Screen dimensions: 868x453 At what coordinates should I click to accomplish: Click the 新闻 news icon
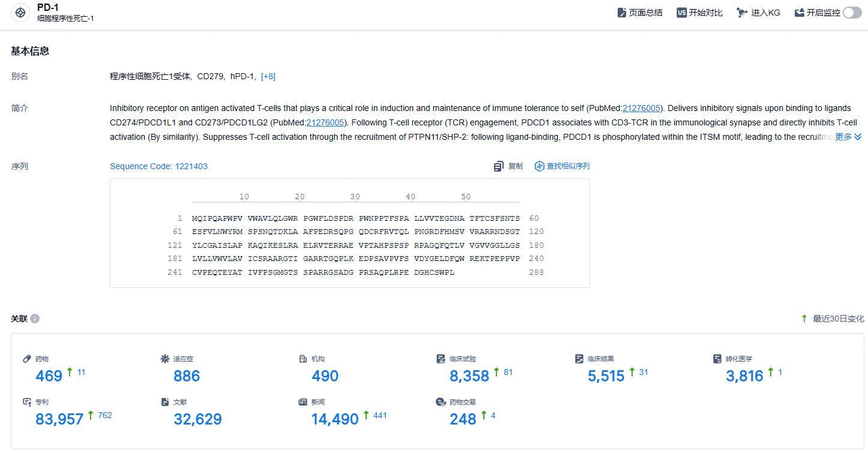pos(303,402)
